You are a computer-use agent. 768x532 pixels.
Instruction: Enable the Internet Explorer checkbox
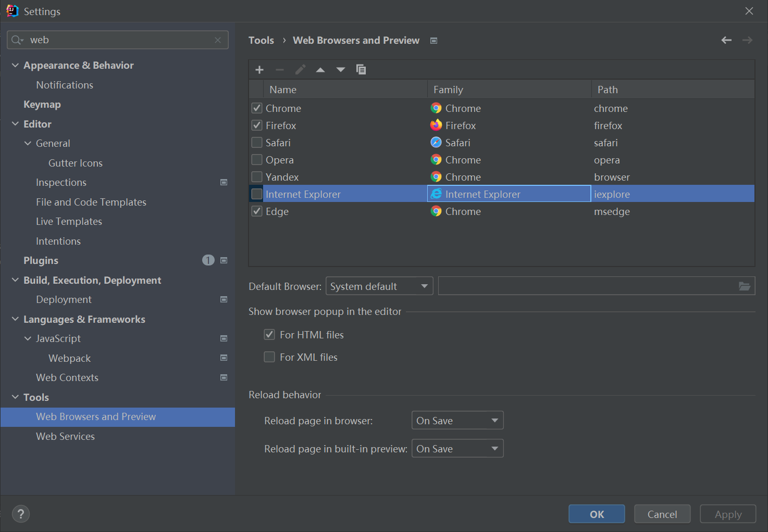click(257, 194)
